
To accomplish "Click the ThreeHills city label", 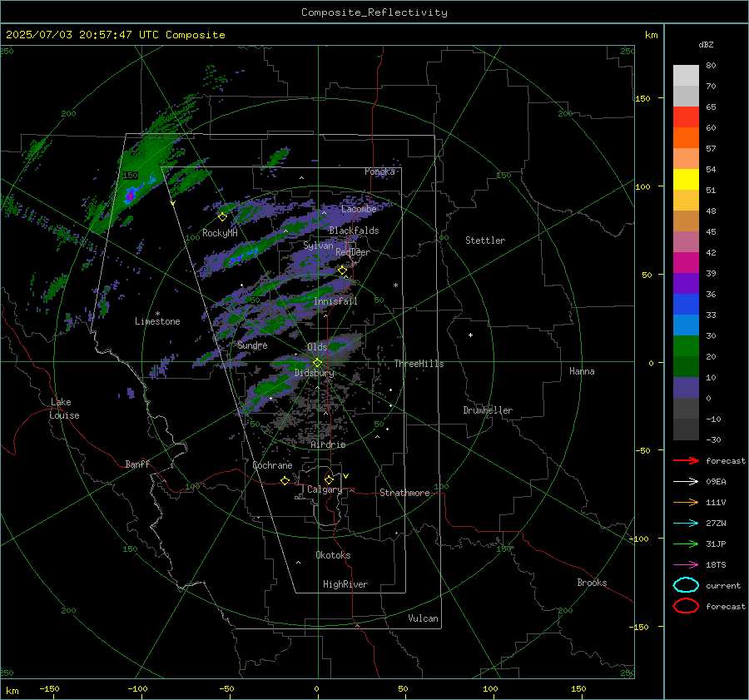I will 419,364.
